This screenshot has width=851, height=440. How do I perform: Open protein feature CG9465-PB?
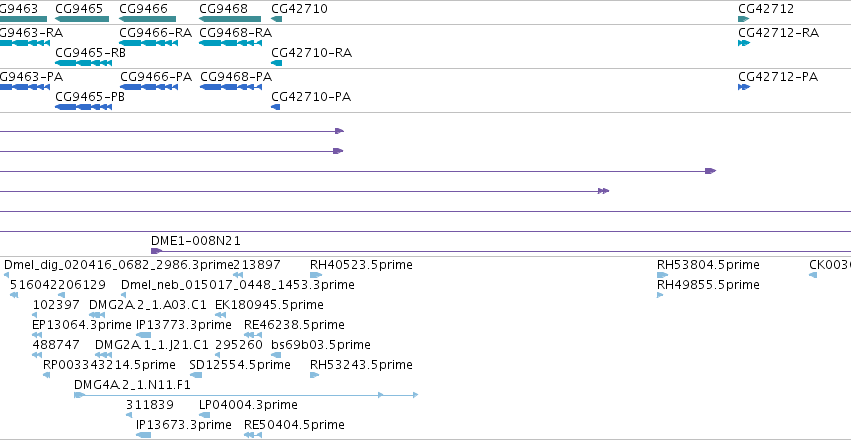pos(84,107)
